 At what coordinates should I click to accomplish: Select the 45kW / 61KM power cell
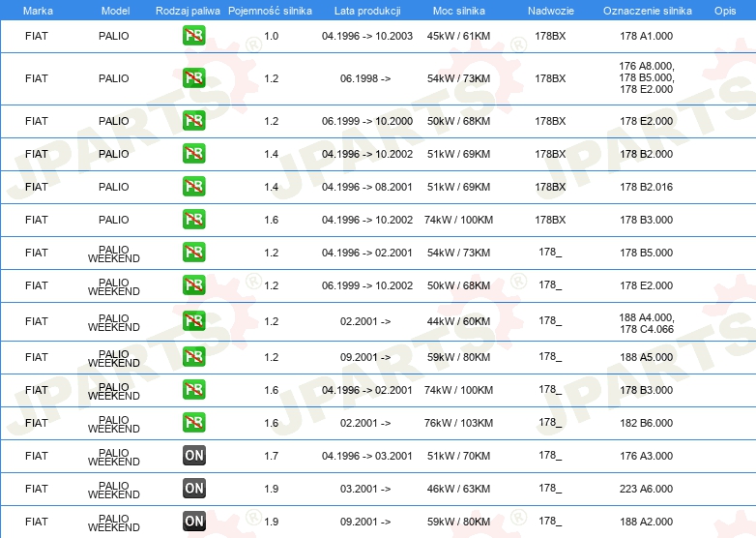(x=458, y=36)
